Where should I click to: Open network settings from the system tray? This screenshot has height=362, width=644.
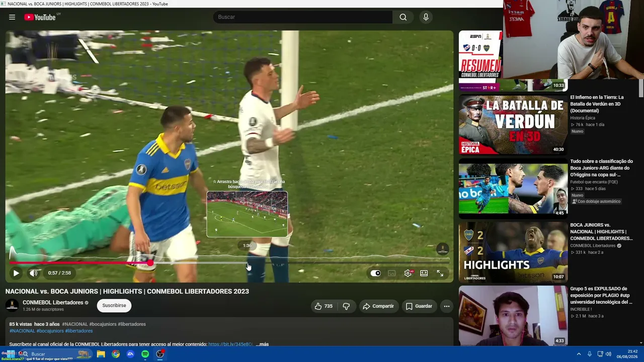pyautogui.click(x=600, y=354)
